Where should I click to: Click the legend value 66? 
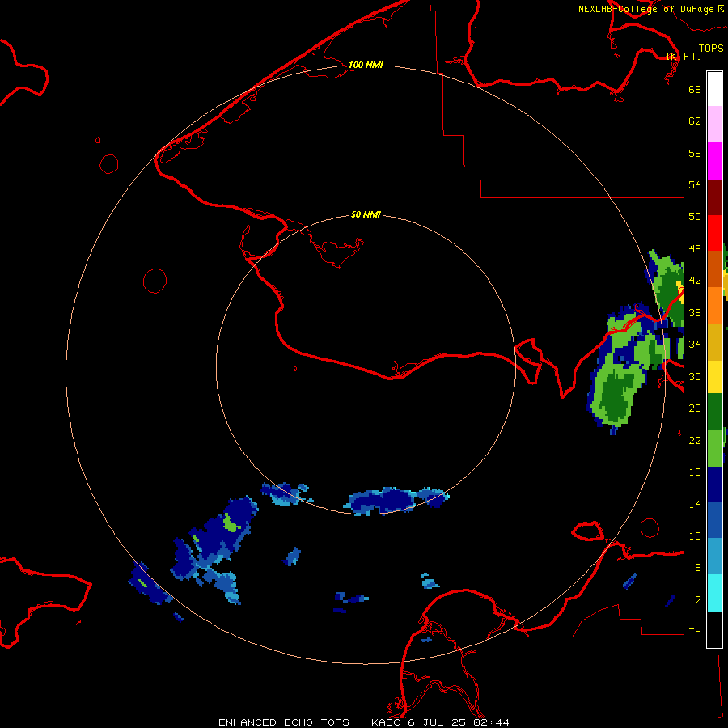click(695, 90)
